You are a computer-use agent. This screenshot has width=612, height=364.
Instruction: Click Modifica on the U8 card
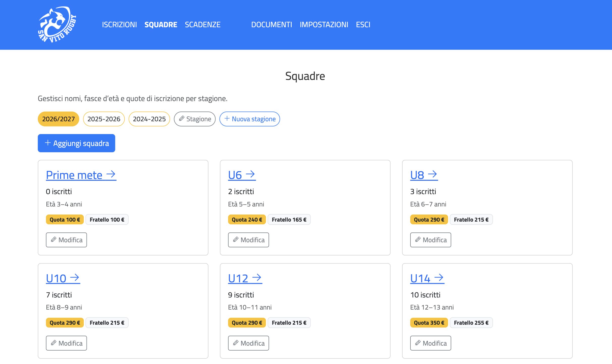(x=431, y=240)
